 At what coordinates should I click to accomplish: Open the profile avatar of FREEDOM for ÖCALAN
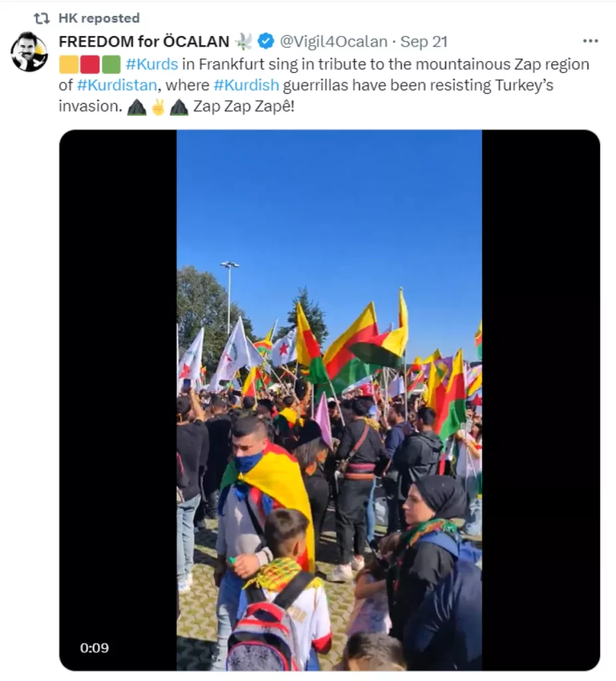coord(29,52)
